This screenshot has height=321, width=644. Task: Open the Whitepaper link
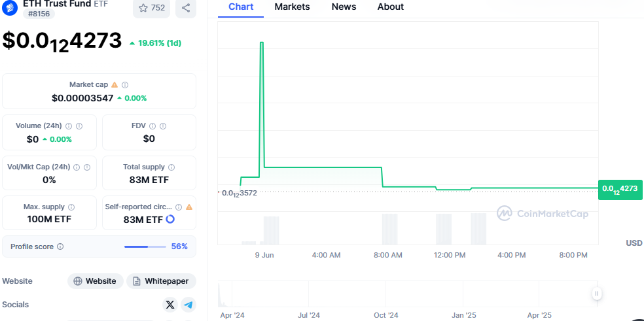point(161,281)
